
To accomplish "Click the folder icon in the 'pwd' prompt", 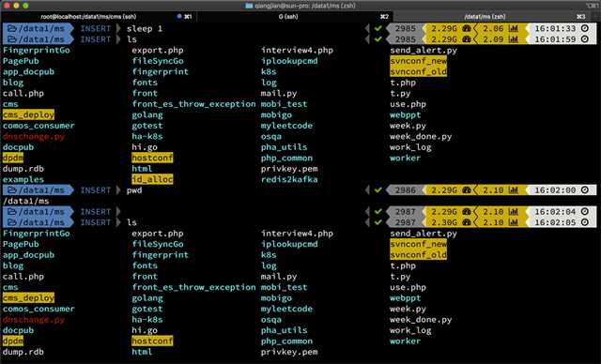I will click(12, 190).
